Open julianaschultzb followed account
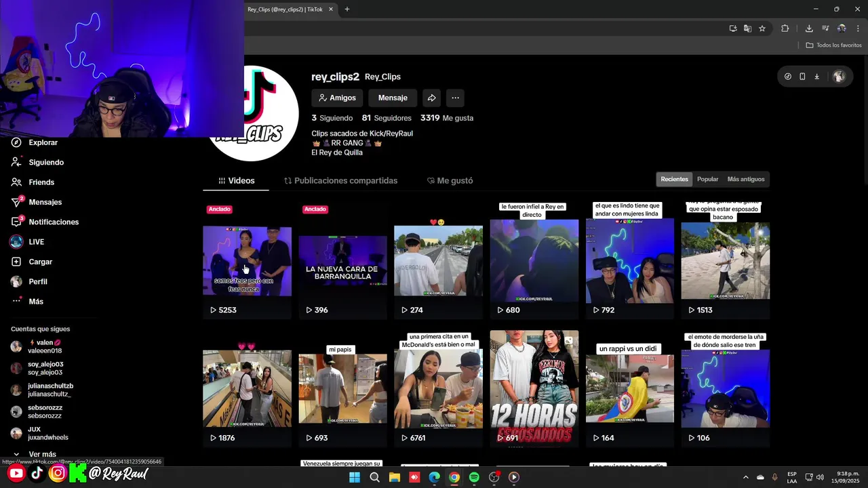This screenshot has width=868, height=488. coord(42,390)
